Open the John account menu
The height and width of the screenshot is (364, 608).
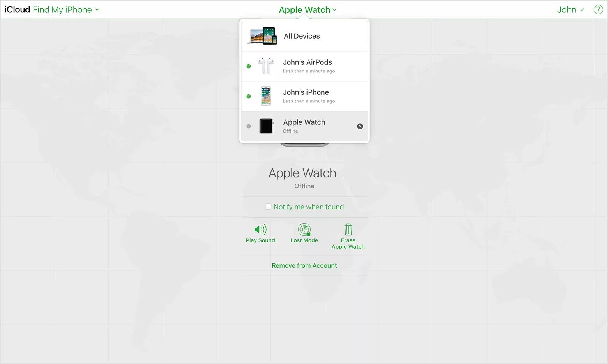click(571, 10)
